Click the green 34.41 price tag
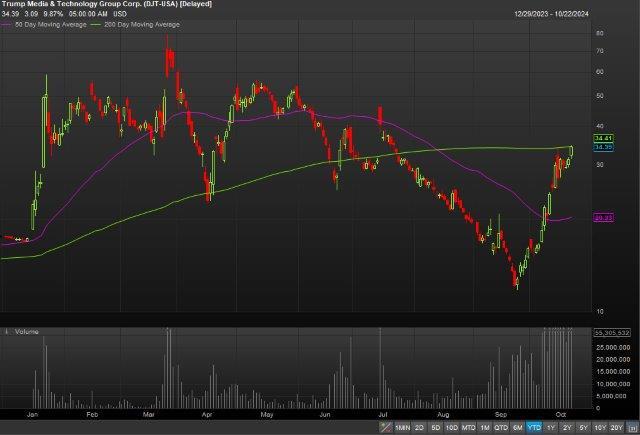This screenshot has height=435, width=640. click(603, 138)
